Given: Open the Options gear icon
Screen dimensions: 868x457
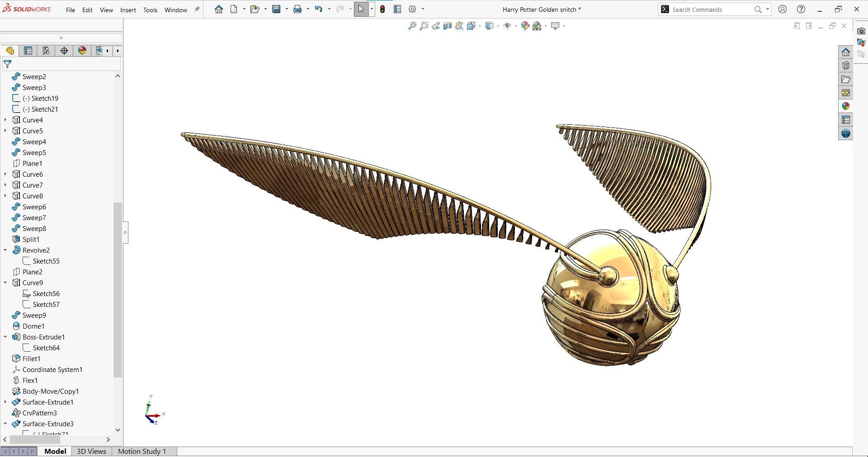Looking at the screenshot, I should [412, 9].
